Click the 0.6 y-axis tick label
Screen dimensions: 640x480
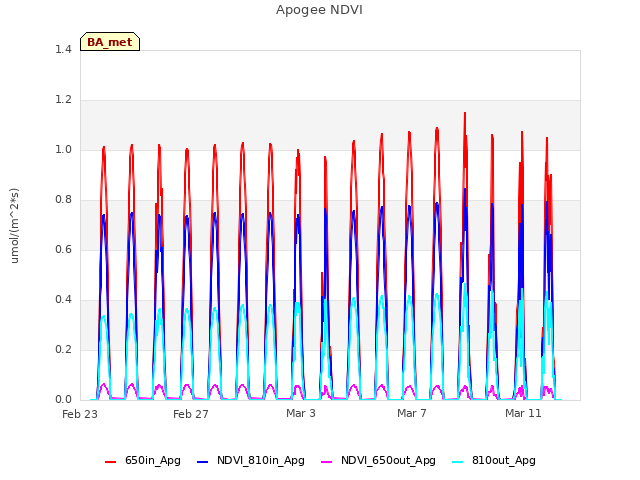63,249
